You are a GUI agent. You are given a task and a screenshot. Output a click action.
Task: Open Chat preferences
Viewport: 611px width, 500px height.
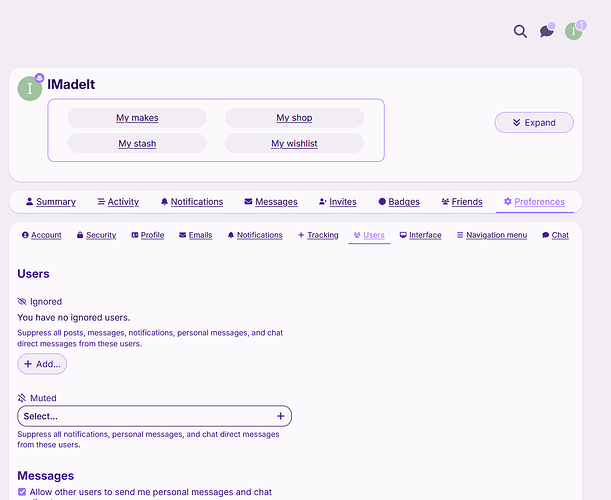coord(555,235)
